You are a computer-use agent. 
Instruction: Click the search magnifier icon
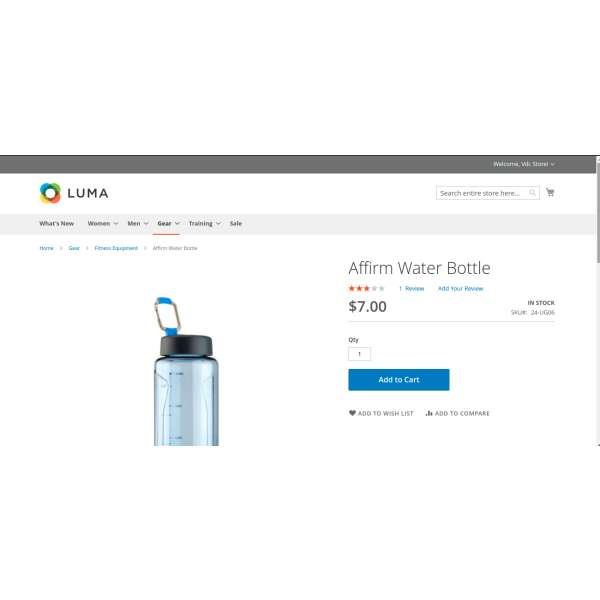click(x=532, y=193)
